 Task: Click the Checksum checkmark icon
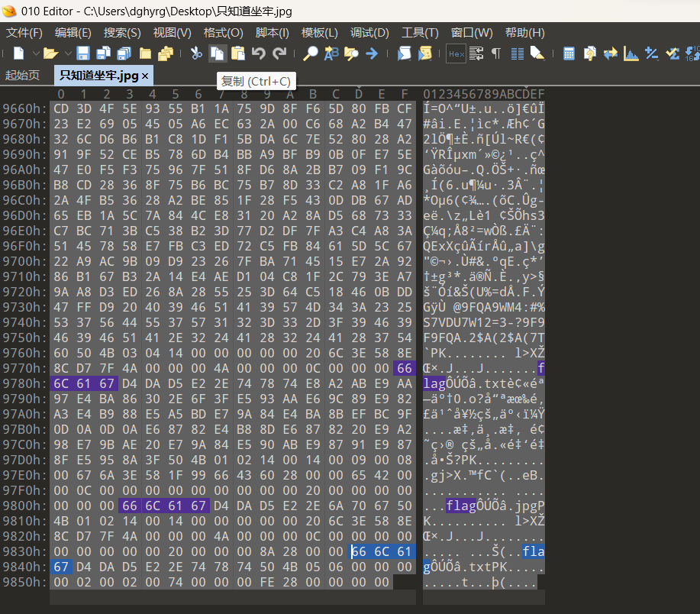click(x=673, y=53)
